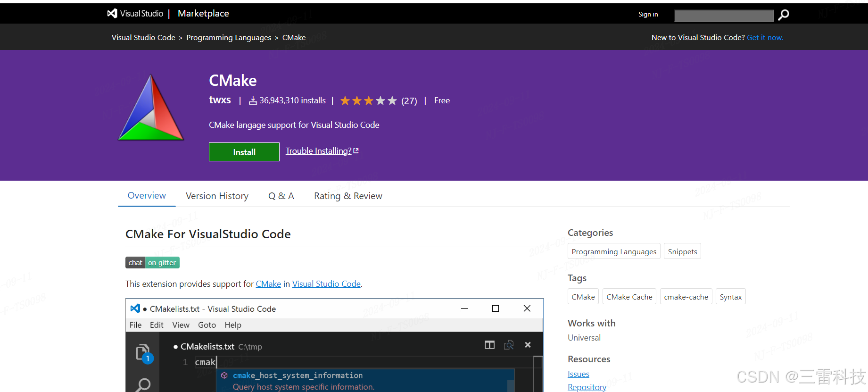Click Sign in at top
The width and height of the screenshot is (868, 392).
coord(648,14)
